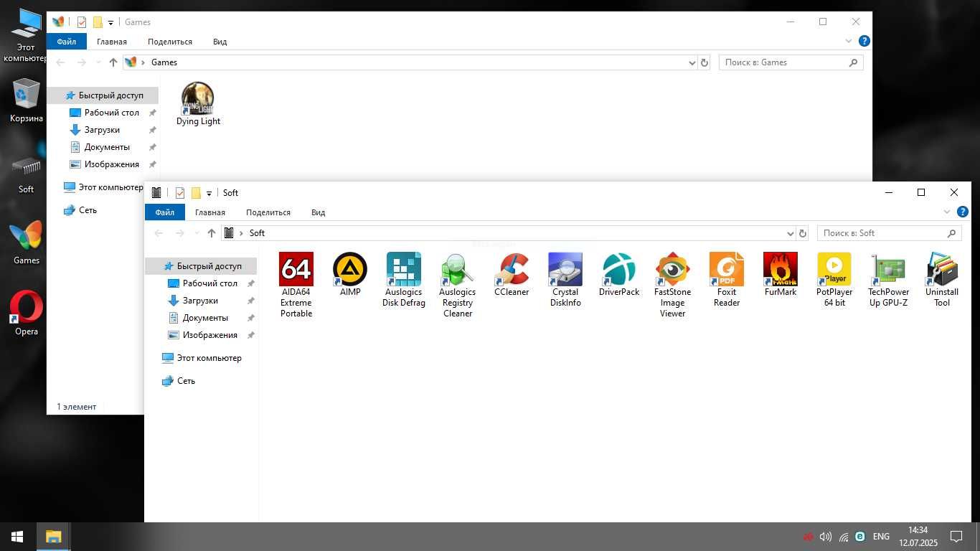Click Up arrow in Games window
The width and height of the screenshot is (980, 551).
tap(113, 62)
